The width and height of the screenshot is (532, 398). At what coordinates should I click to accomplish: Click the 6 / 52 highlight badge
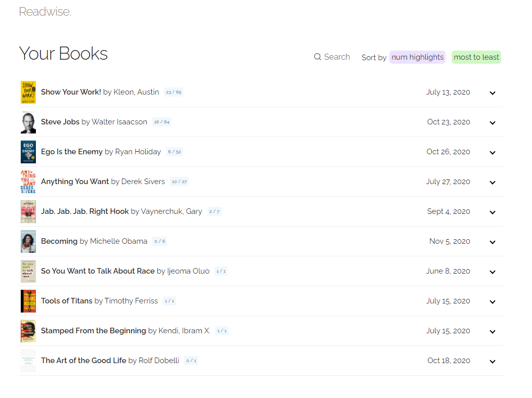(174, 152)
